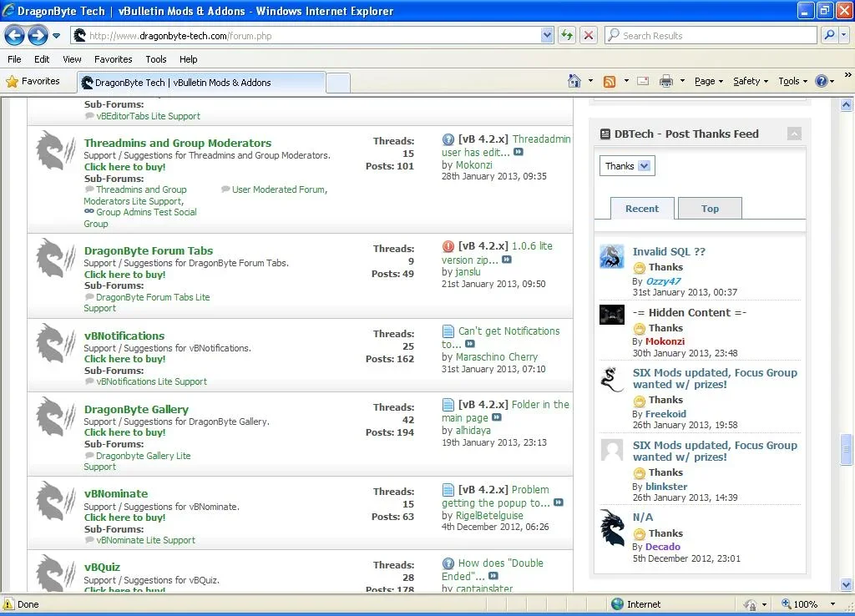The image size is (855, 616).
Task: Open Threadmins and Group Moderators dragon forum icon
Action: pyautogui.click(x=55, y=151)
